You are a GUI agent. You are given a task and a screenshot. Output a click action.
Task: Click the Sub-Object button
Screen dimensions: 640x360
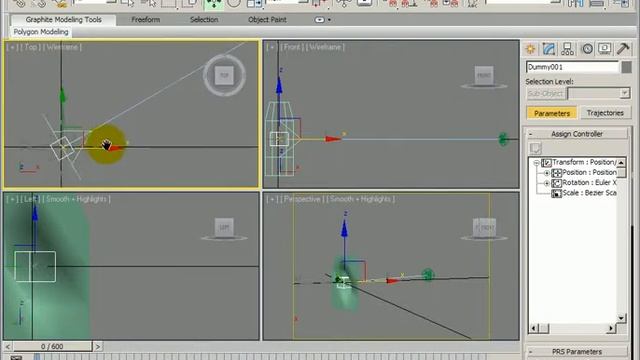tap(545, 93)
